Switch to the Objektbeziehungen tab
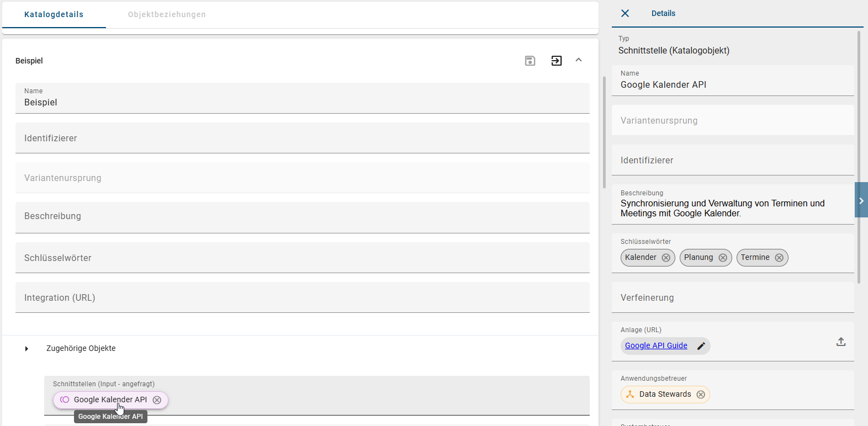Viewport: 868px width, 426px height. pyautogui.click(x=167, y=14)
